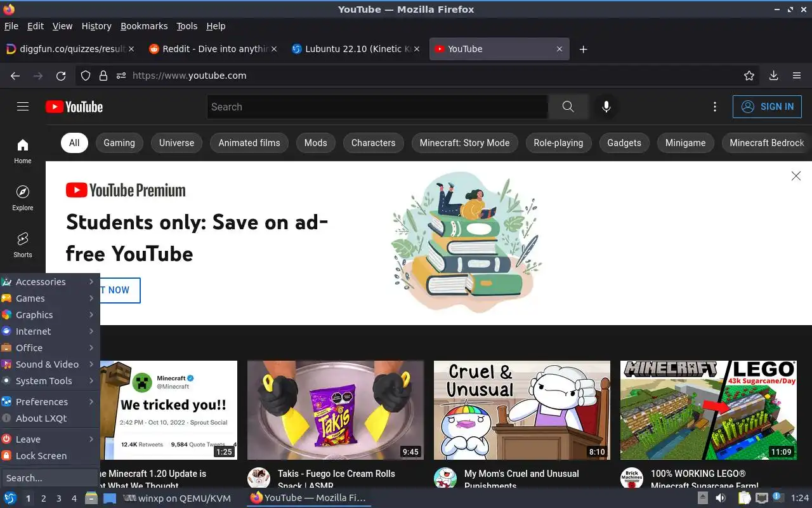This screenshot has height=508, width=812.
Task: Go to Home in the YouTube sidebar
Action: click(x=23, y=151)
